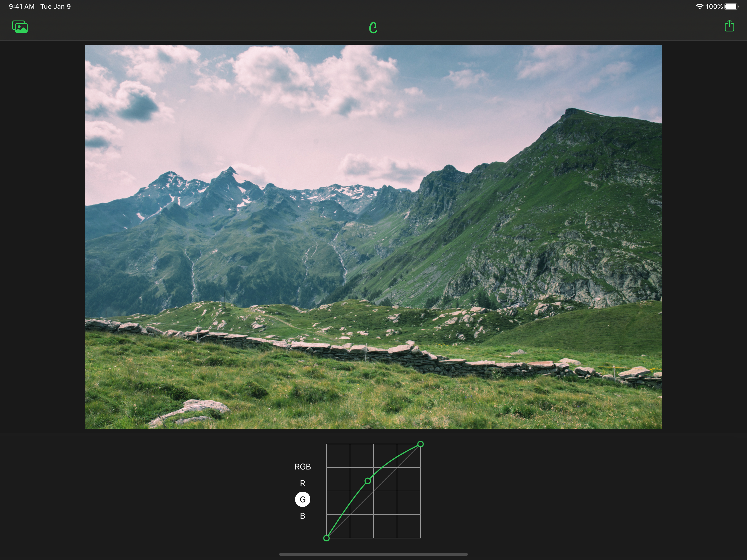Tap the green C app logo
747x560 pixels.
pyautogui.click(x=373, y=28)
